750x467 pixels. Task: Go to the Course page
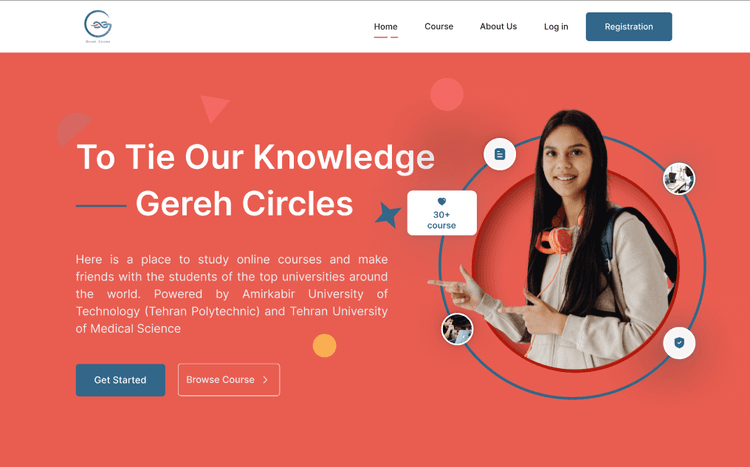[439, 26]
